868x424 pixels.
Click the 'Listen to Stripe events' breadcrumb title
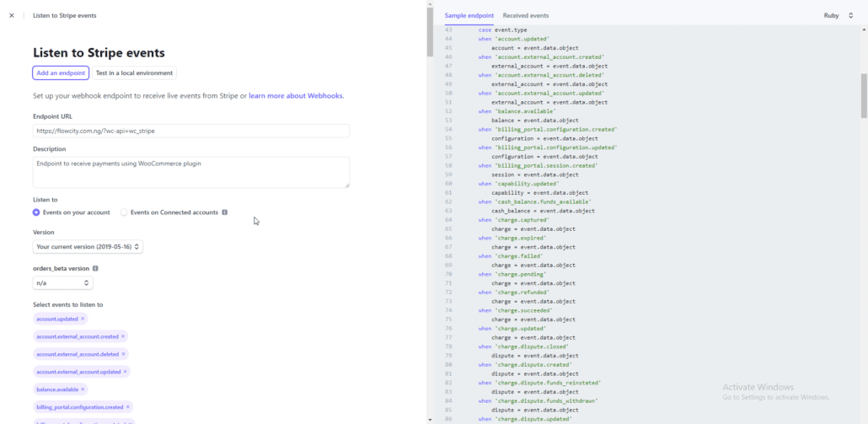point(64,15)
